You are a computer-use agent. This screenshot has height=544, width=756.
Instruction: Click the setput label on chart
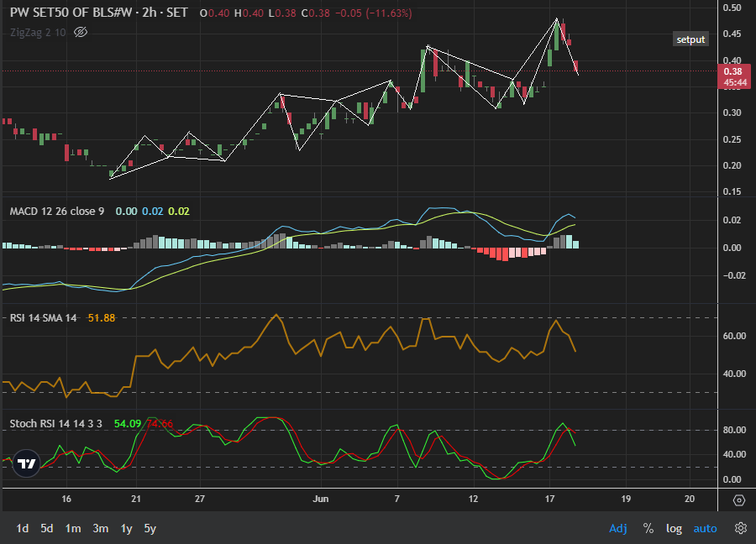(691, 39)
